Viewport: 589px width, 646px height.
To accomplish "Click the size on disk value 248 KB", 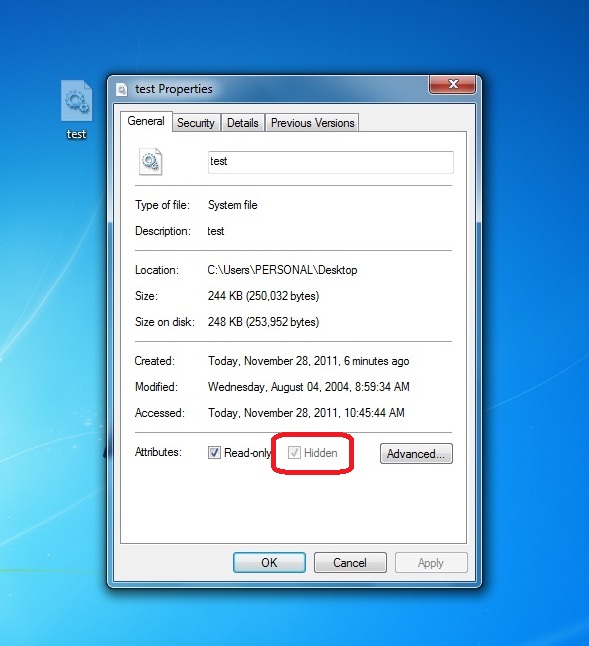I will click(x=263, y=322).
